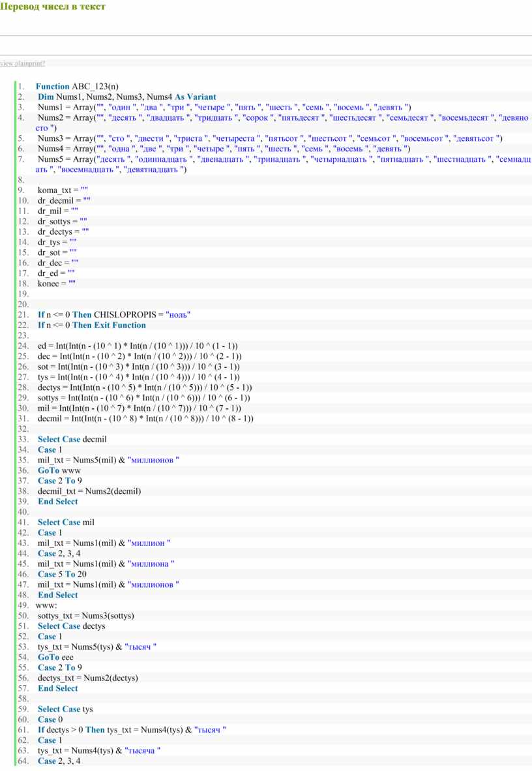Click the 'www:' label line
The image size is (532, 771).
(x=47, y=605)
